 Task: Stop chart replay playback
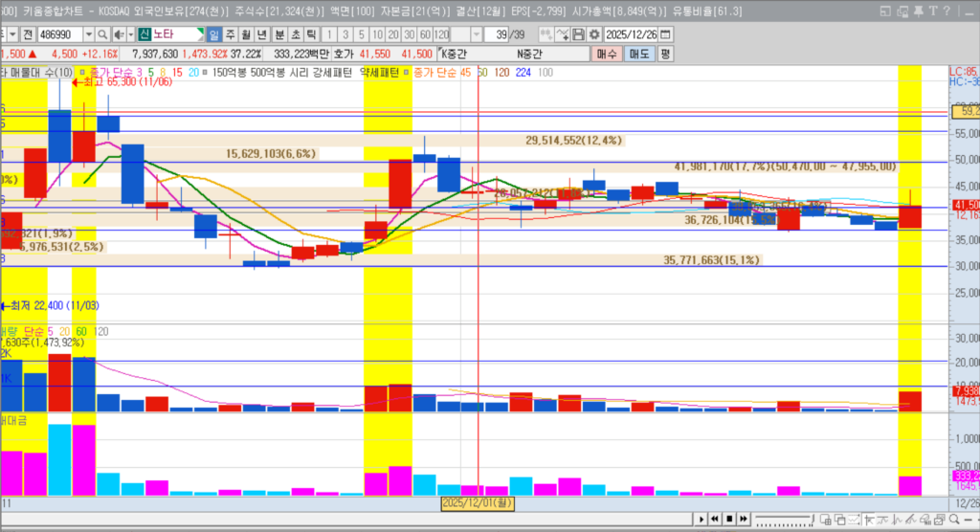tap(728, 519)
